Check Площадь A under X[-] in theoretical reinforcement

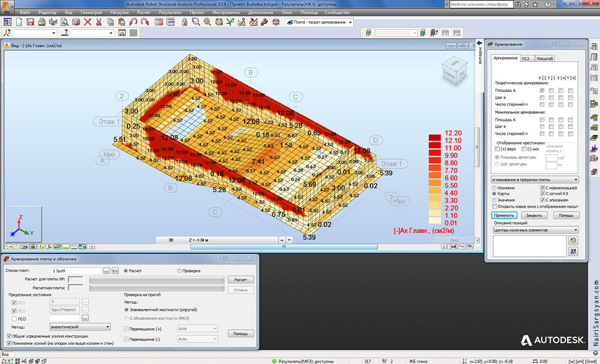(x=542, y=91)
